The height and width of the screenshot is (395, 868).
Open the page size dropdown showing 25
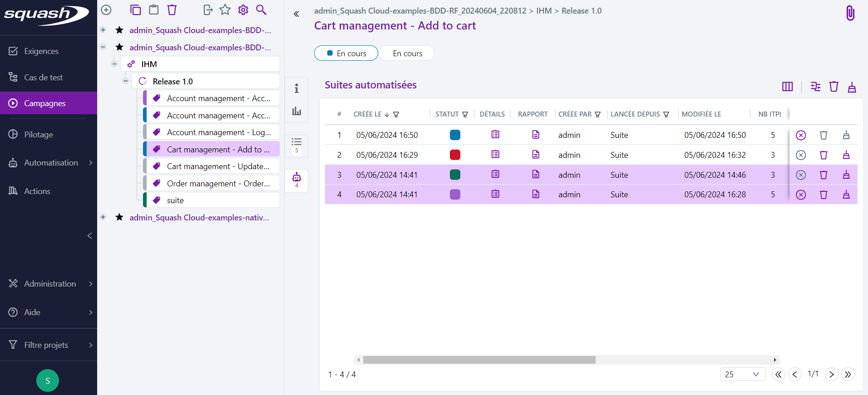742,374
